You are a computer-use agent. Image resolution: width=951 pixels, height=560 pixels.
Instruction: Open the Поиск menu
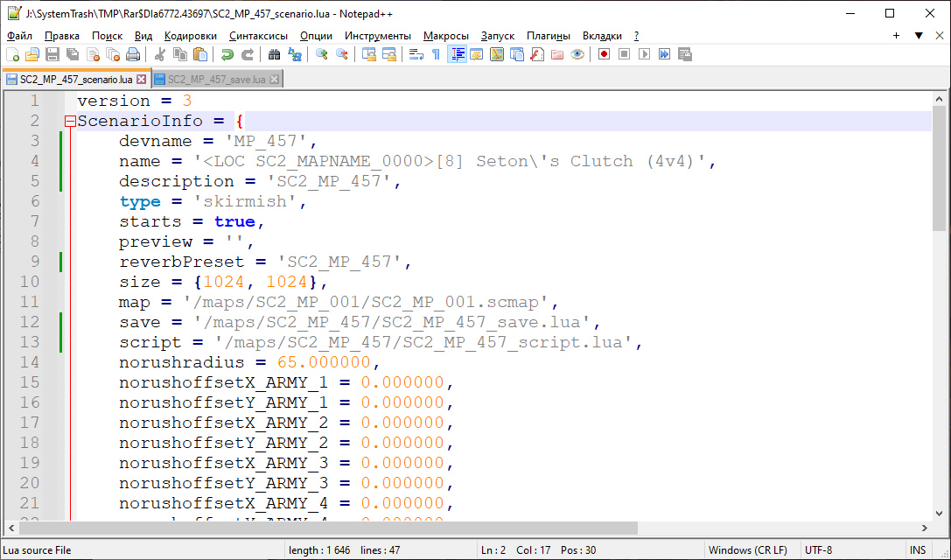(x=107, y=36)
